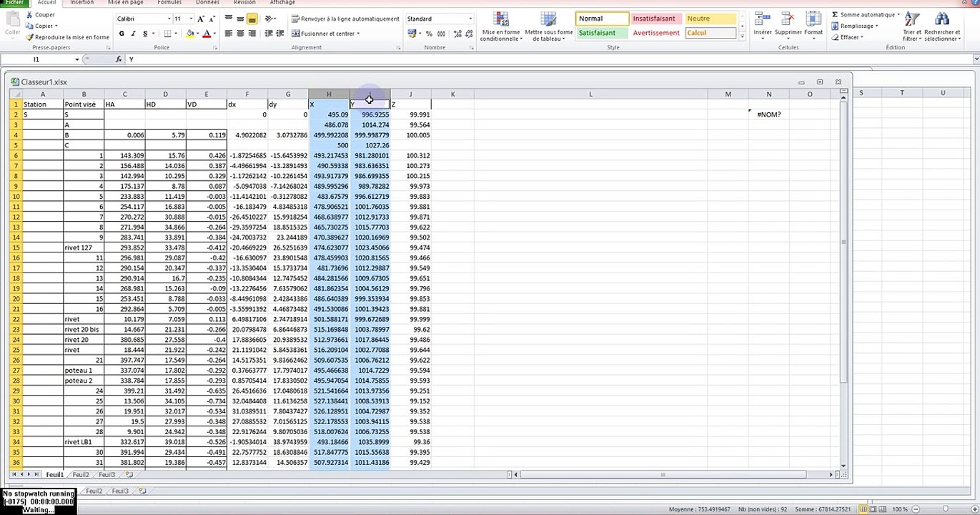Click the zoom slider handle
This screenshot has height=515, width=980.
pos(946,509)
